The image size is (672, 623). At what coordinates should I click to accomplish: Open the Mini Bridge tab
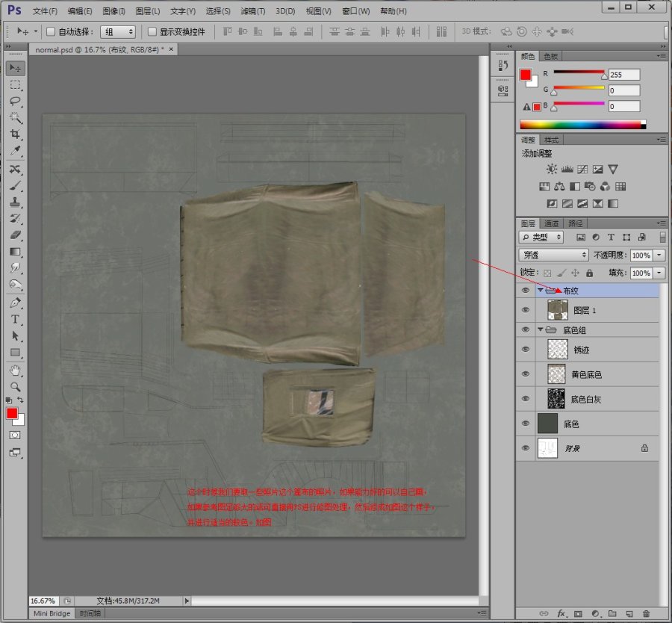52,613
